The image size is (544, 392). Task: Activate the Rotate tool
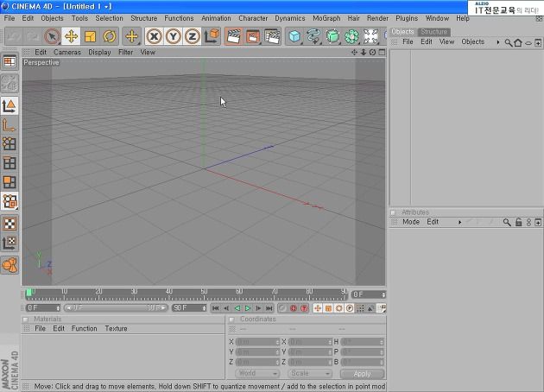pos(110,36)
